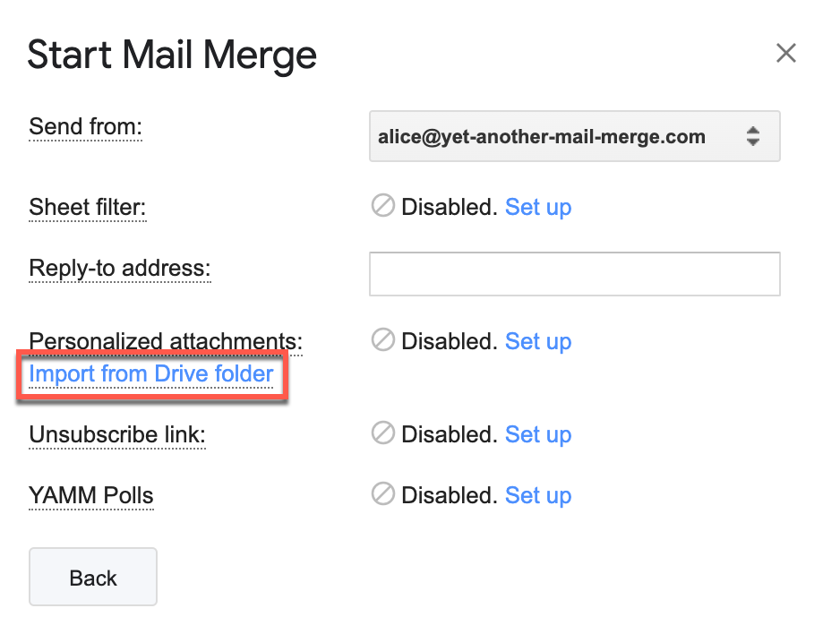Open the Send from email dropdown
The height and width of the screenshot is (634, 840).
573,137
